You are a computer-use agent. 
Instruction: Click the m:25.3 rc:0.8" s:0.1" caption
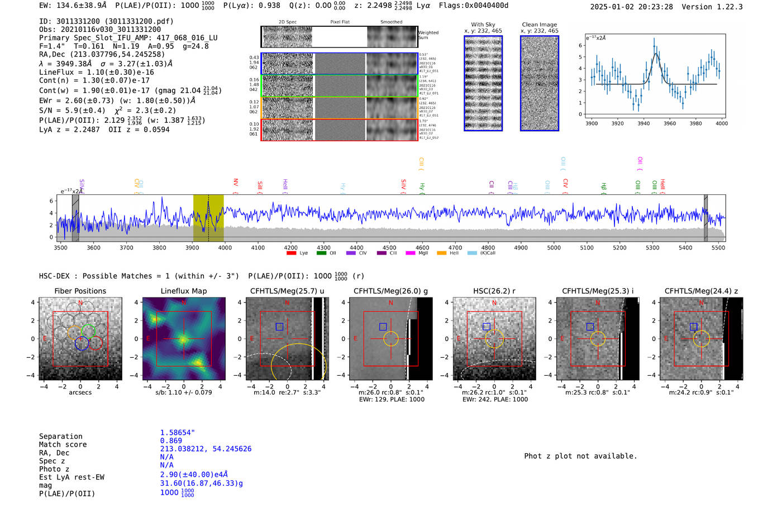[x=598, y=392]
